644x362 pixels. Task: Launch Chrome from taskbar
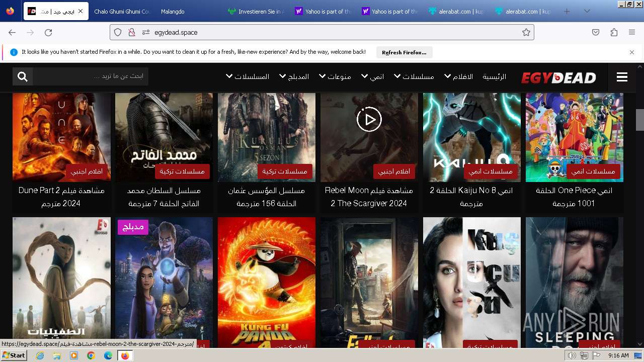click(91, 355)
